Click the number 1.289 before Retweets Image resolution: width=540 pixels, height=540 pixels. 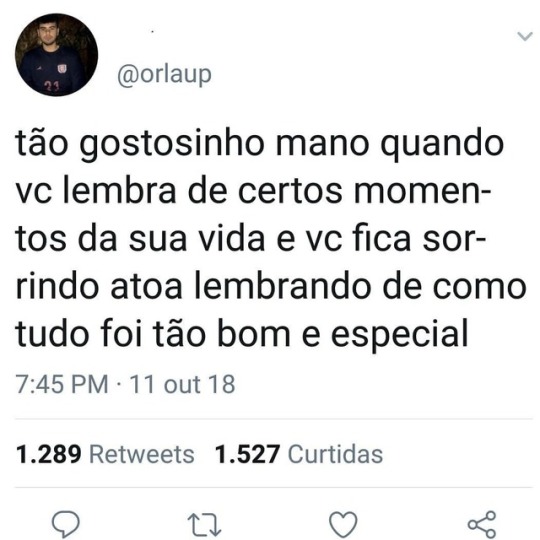(49, 454)
